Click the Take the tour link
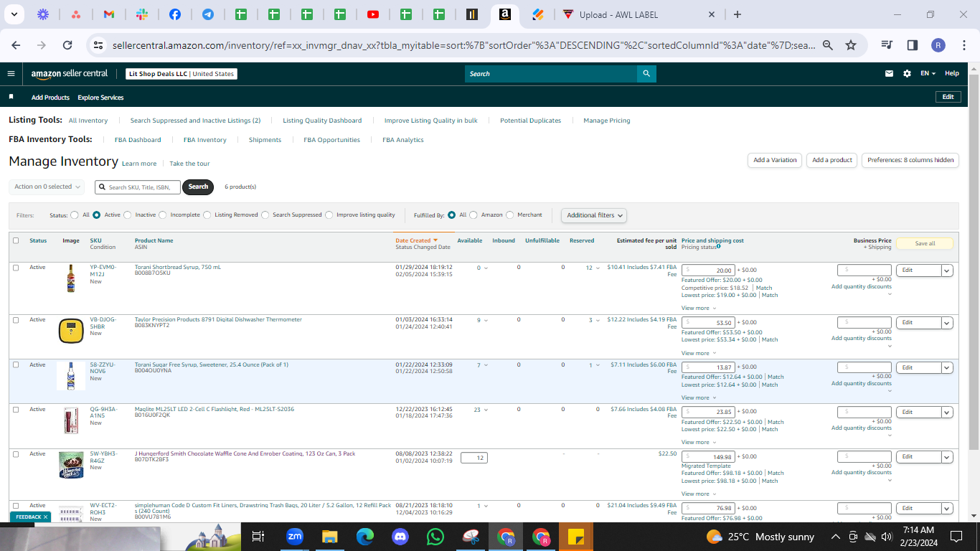The height and width of the screenshot is (551, 980). (189, 164)
